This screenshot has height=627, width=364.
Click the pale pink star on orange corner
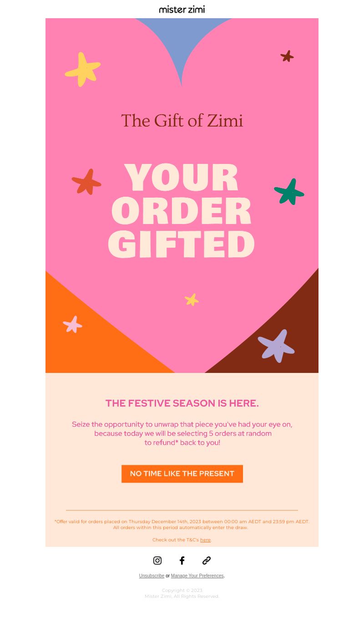click(x=73, y=325)
